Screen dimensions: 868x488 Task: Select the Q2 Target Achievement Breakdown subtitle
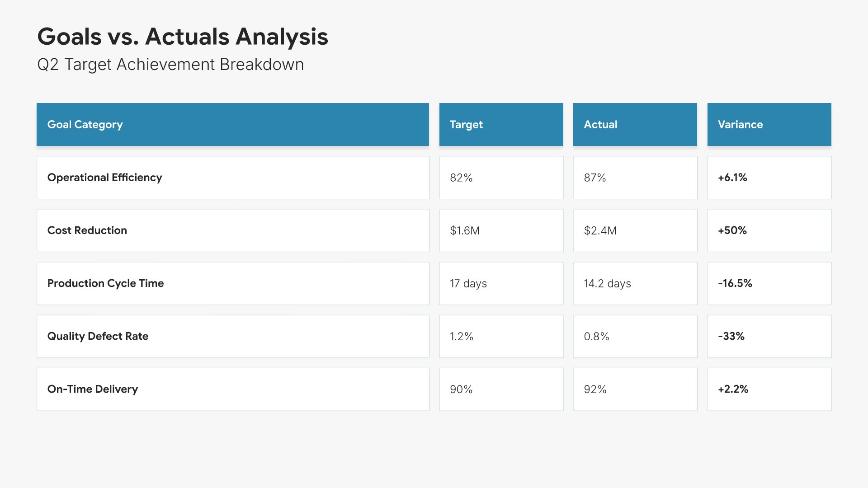[170, 65]
